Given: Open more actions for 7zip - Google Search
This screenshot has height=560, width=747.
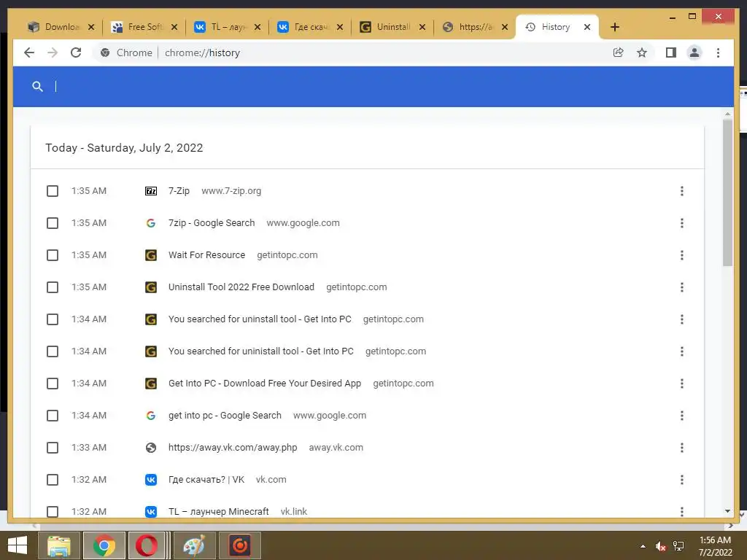Looking at the screenshot, I should (682, 223).
